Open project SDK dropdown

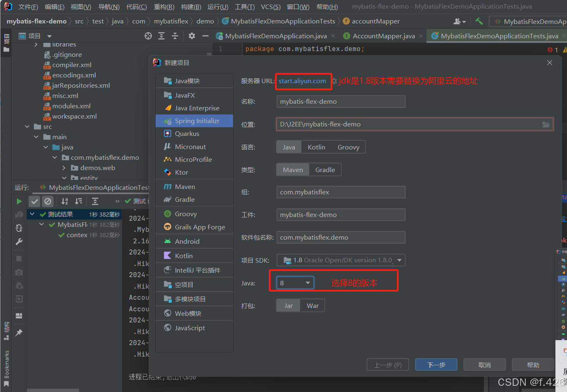[341, 260]
